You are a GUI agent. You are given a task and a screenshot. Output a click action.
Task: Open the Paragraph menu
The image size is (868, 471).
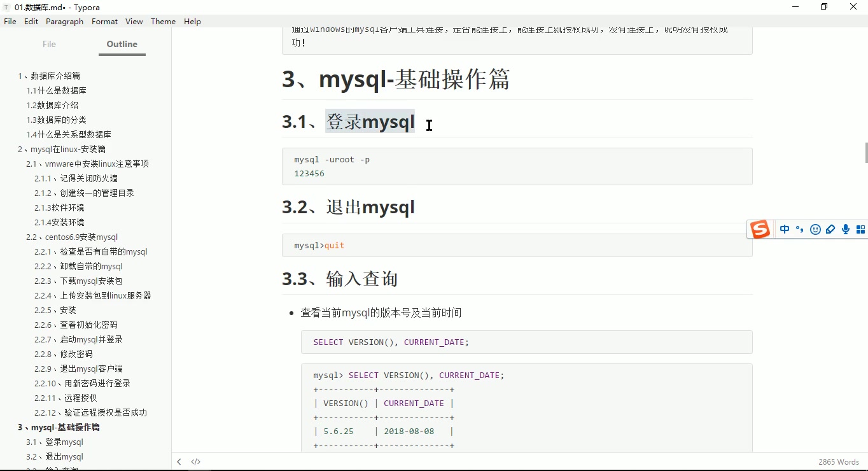coord(65,21)
